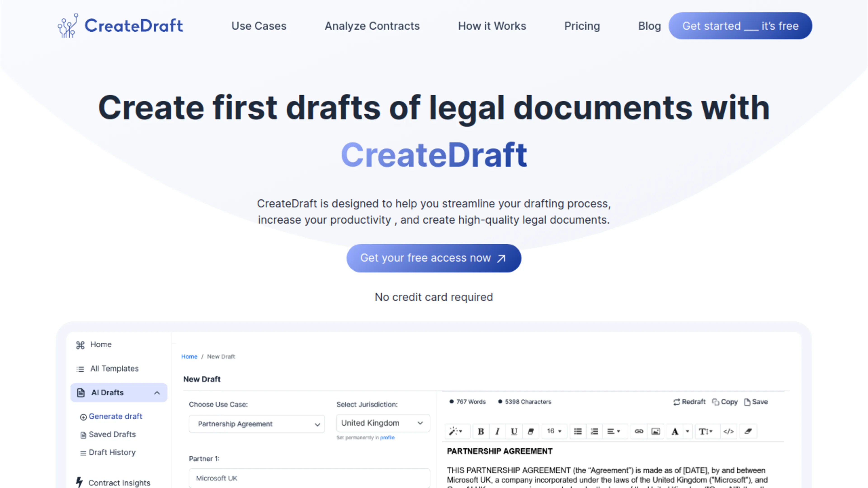The width and height of the screenshot is (868, 488).
Task: Click the insert picture icon
Action: tap(655, 431)
